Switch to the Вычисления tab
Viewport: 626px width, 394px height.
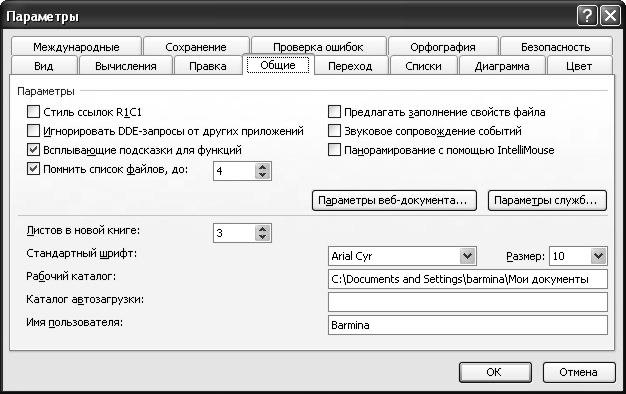(126, 66)
